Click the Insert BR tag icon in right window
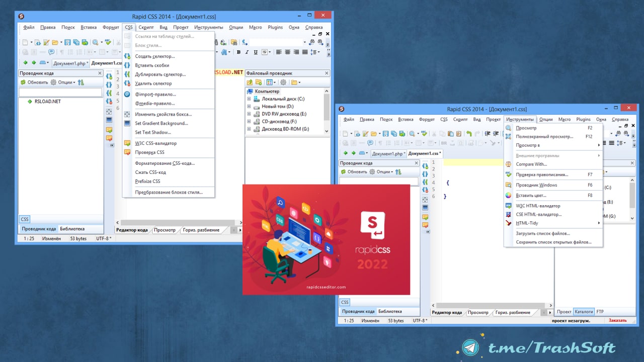Image resolution: width=644 pixels, height=362 pixels. (x=444, y=143)
